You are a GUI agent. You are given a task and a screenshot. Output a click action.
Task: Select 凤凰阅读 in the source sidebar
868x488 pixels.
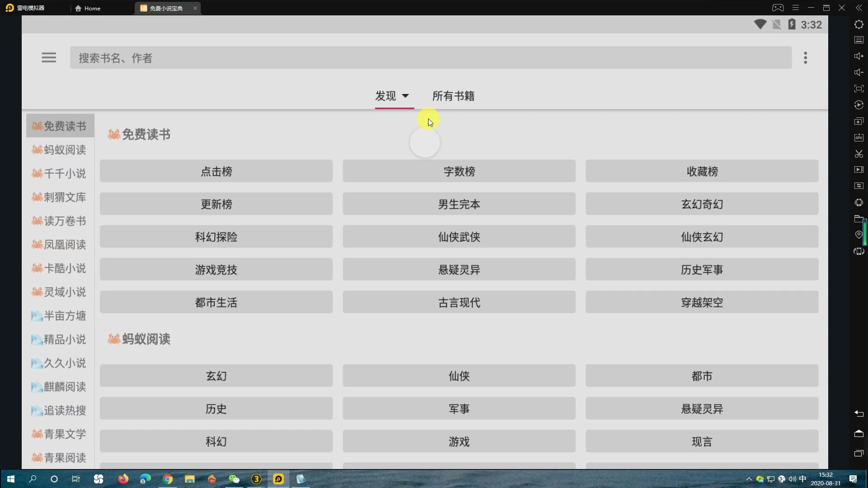60,244
